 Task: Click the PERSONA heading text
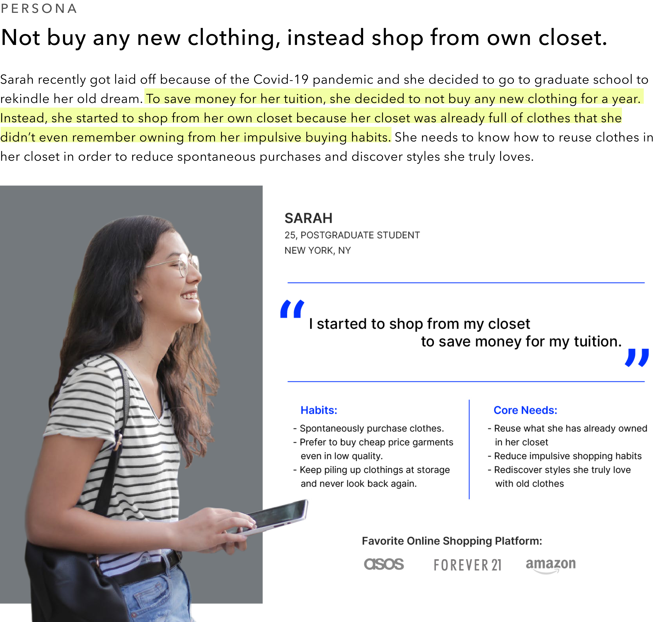(39, 8)
